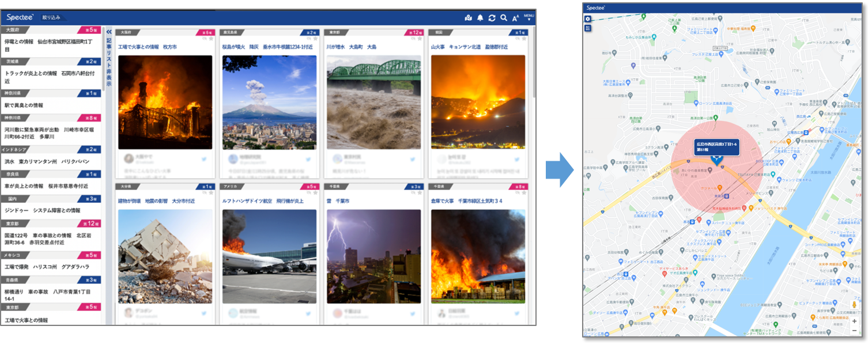Star the 雷 千葉市 card
Viewport: 868px width, 345px height.
coord(420,193)
